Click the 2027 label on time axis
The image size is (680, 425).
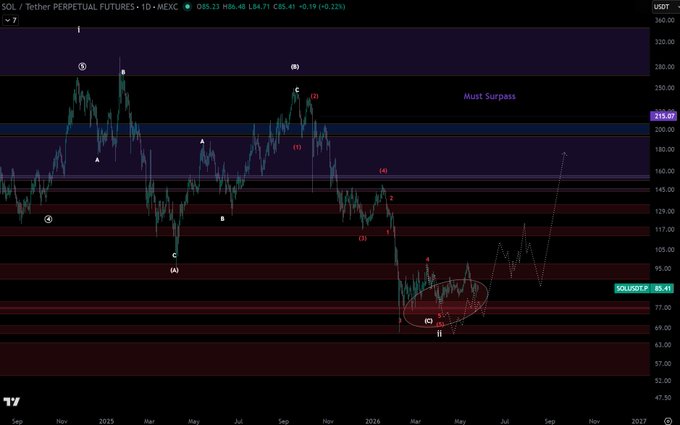[639, 421]
